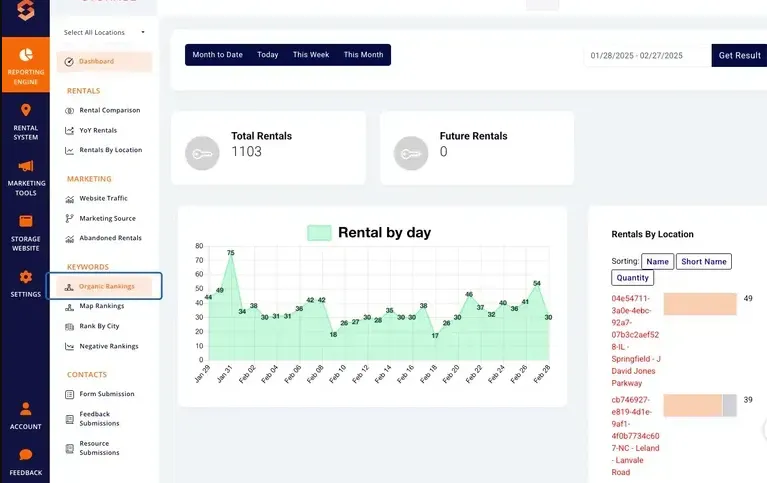The image size is (767, 483).
Task: Click the orange bar for 49 rentals
Action: pyautogui.click(x=700, y=304)
